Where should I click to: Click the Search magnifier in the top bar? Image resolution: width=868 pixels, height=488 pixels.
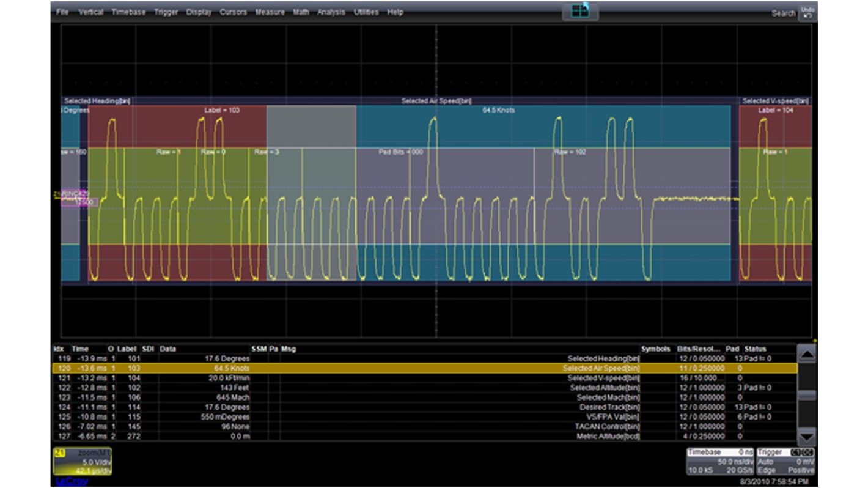(784, 13)
